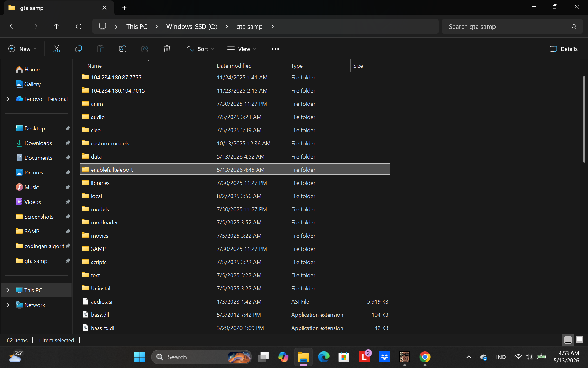The image size is (588, 368).
Task: Expand chevron after This PC in address bar
Action: tap(156, 27)
